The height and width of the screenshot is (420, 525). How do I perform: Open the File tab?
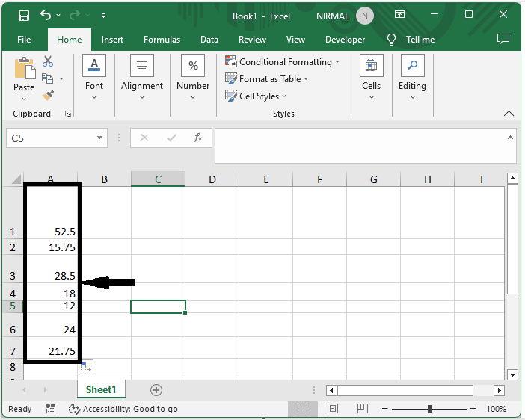tap(24, 40)
